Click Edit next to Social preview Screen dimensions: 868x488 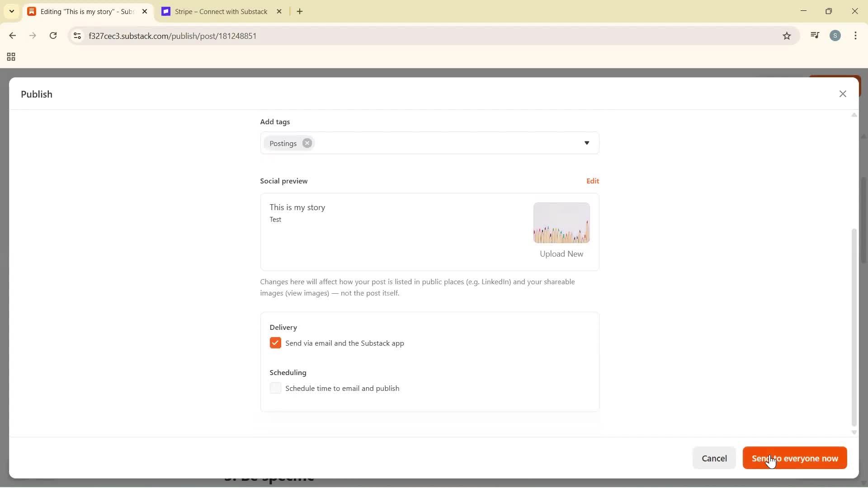pyautogui.click(x=592, y=181)
